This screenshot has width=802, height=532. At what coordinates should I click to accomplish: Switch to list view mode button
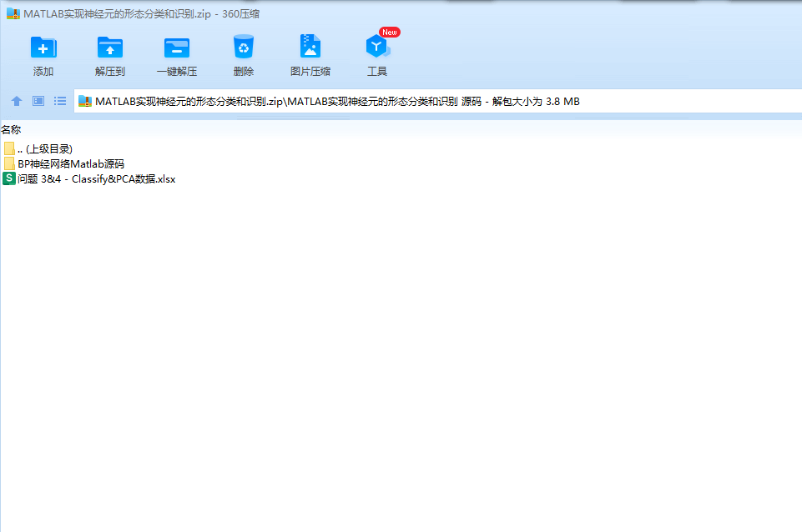(60, 101)
